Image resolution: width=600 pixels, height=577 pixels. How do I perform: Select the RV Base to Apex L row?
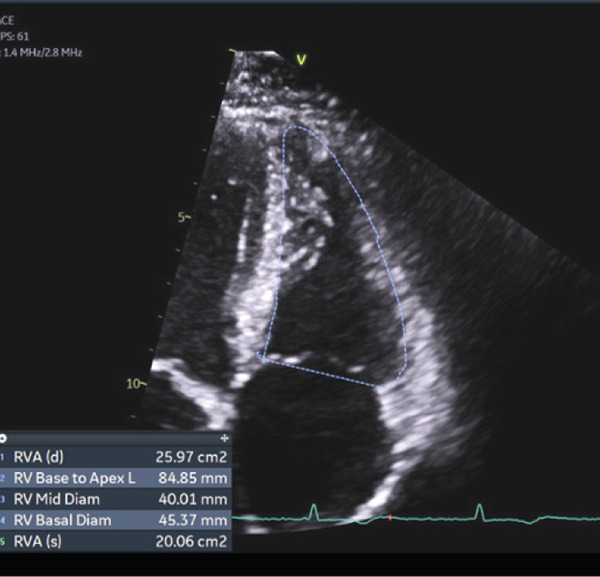tap(116, 478)
